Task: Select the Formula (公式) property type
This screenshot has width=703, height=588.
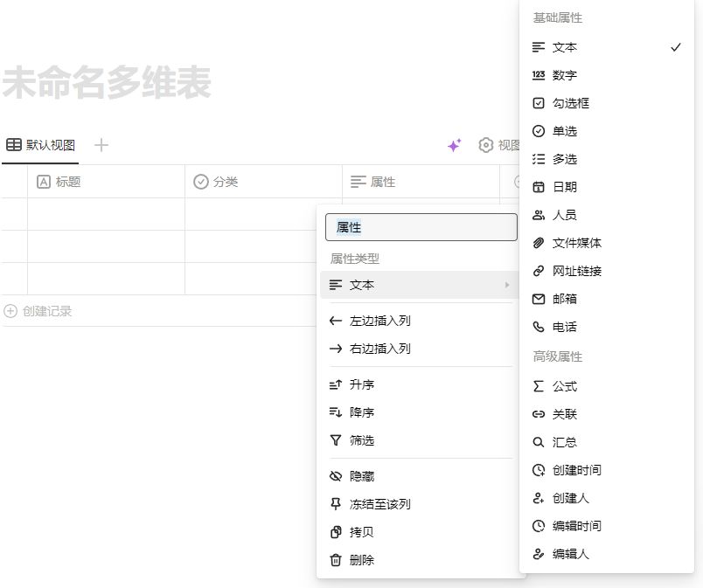Action: click(x=565, y=386)
